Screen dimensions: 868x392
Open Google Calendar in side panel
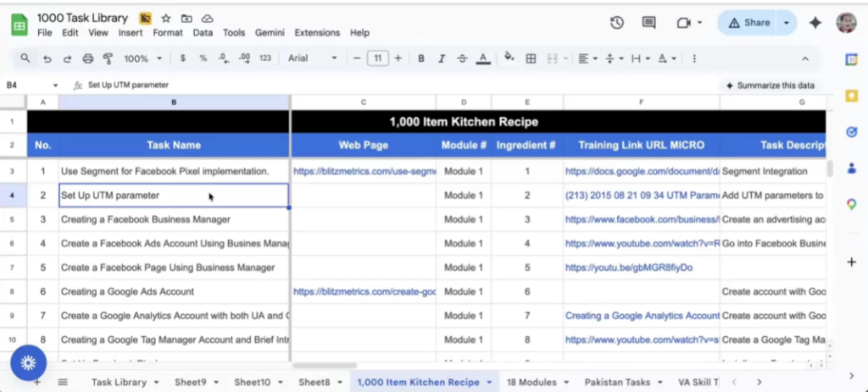click(851, 60)
